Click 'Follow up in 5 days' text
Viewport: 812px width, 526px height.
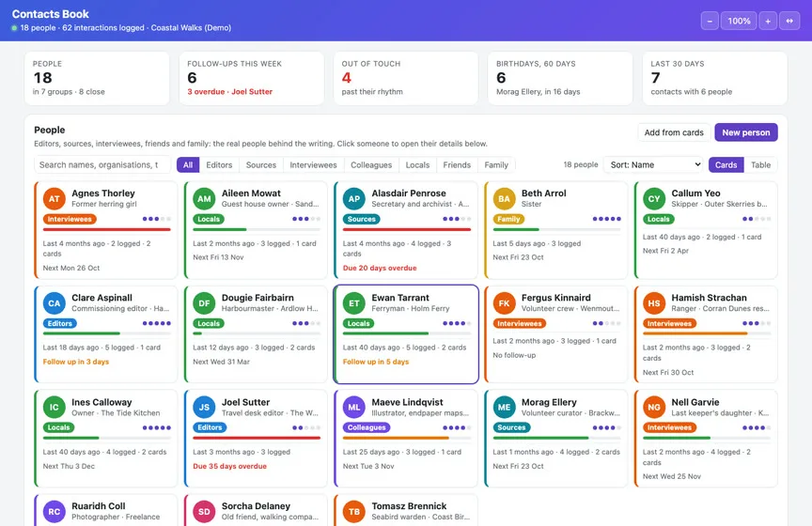click(376, 362)
